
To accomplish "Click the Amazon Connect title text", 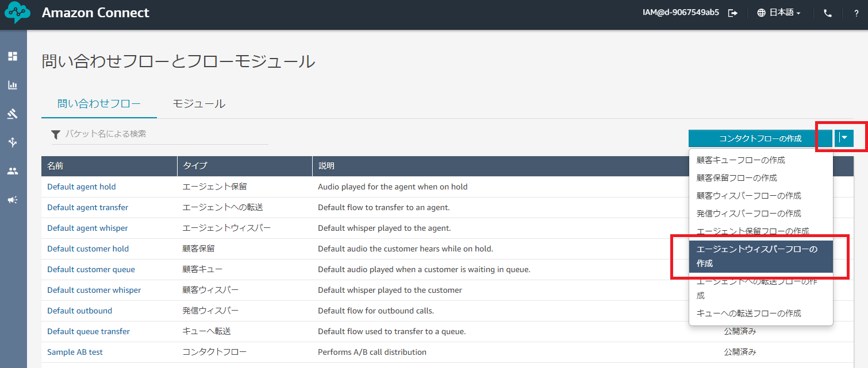I will click(x=95, y=13).
